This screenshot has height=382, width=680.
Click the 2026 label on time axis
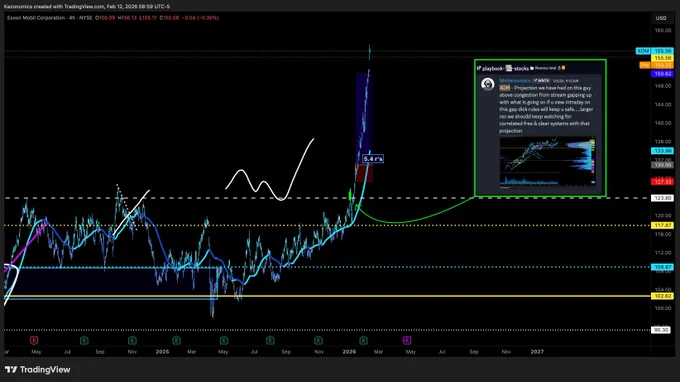click(349, 352)
